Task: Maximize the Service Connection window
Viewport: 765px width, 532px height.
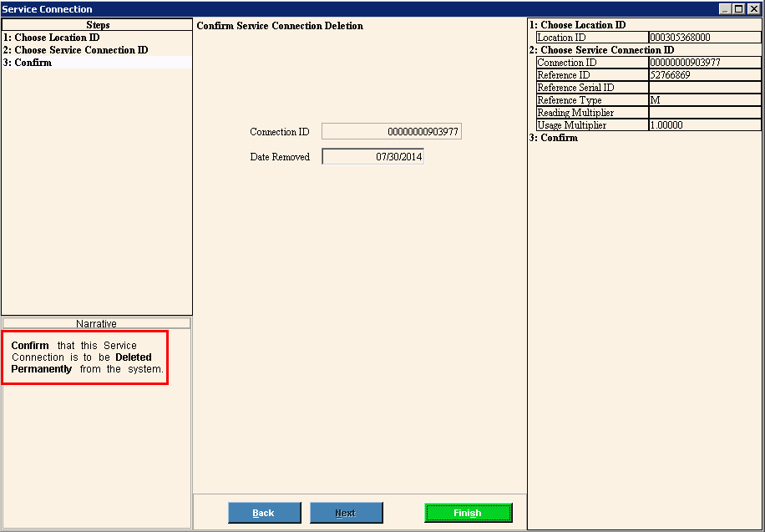Action: coord(738,9)
